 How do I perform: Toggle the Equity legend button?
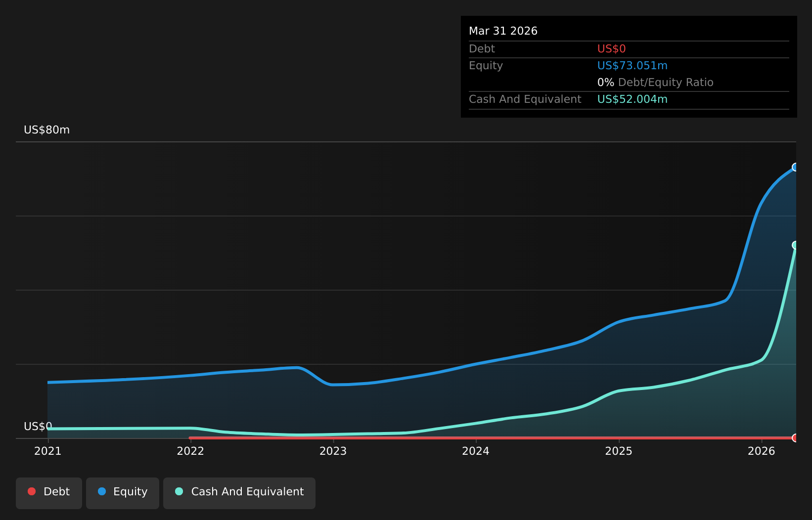point(123,493)
